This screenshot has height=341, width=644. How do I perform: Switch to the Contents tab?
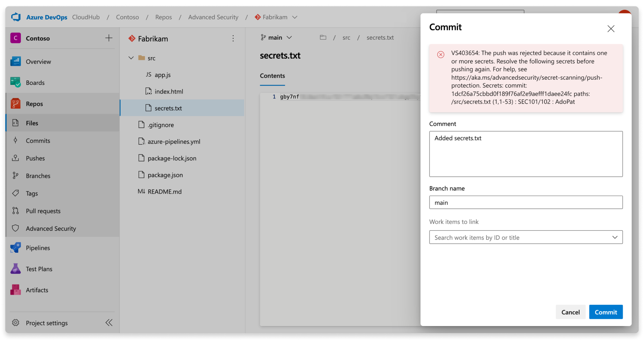(272, 76)
